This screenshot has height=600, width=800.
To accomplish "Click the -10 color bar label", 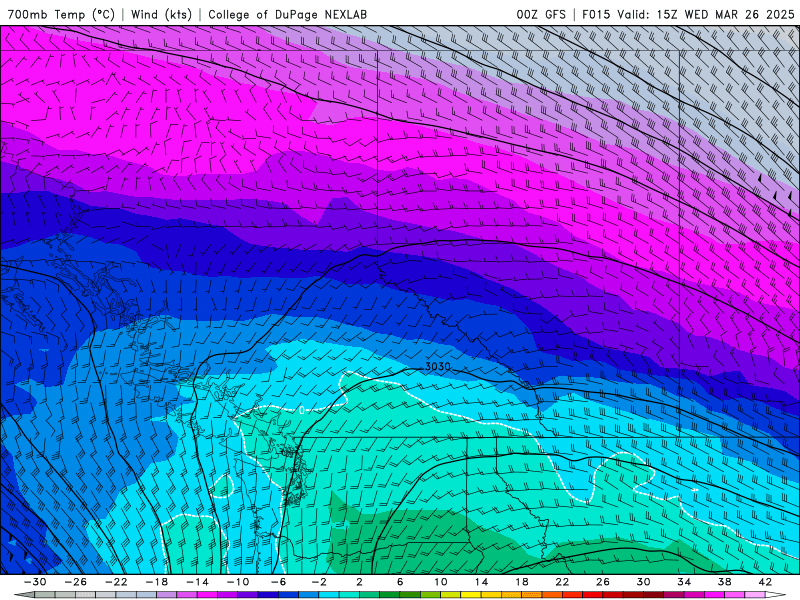I will (238, 582).
